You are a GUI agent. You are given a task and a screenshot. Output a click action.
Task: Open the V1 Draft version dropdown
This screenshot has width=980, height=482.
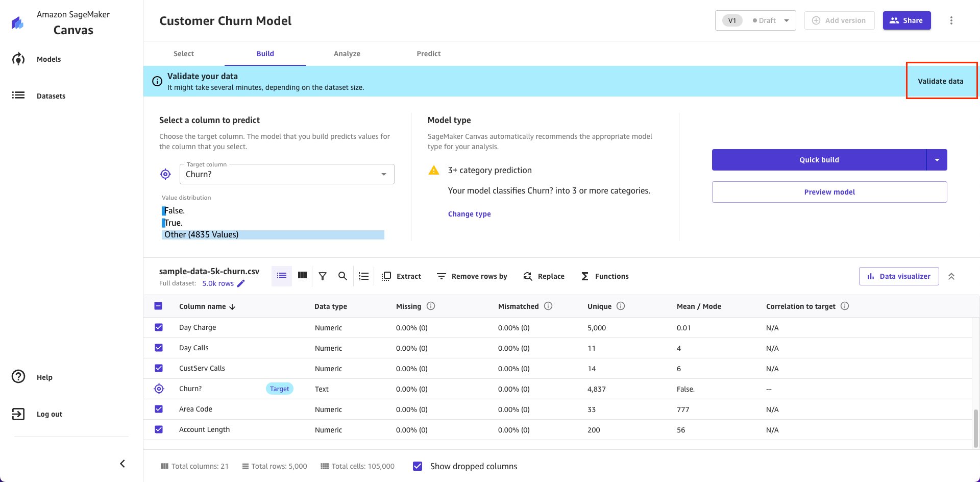click(755, 20)
